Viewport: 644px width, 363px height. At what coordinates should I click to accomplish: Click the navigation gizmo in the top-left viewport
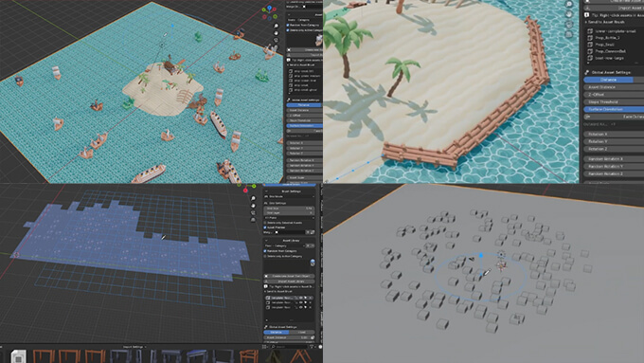point(269,12)
